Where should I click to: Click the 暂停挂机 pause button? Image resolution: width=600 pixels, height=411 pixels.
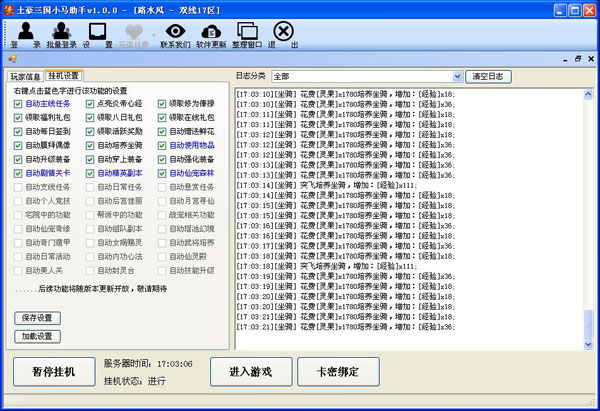[54, 372]
